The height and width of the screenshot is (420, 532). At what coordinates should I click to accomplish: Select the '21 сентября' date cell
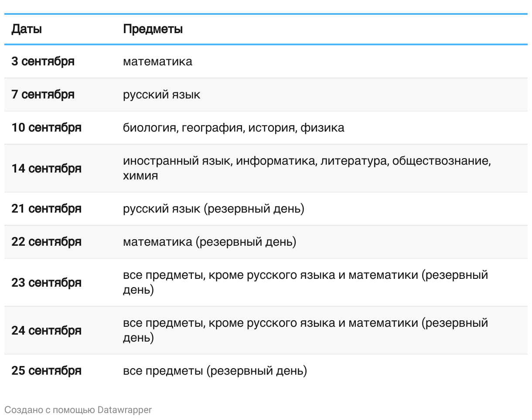[46, 209]
